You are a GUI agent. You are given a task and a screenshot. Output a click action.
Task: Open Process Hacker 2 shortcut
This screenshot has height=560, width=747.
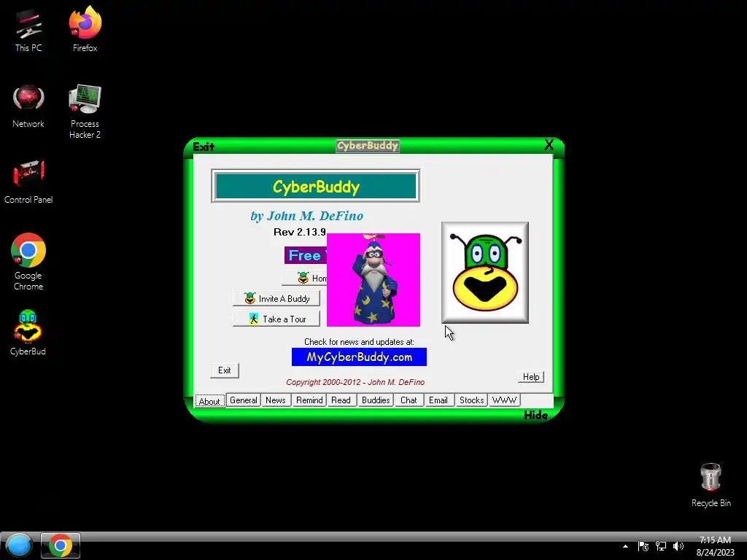pos(85,112)
